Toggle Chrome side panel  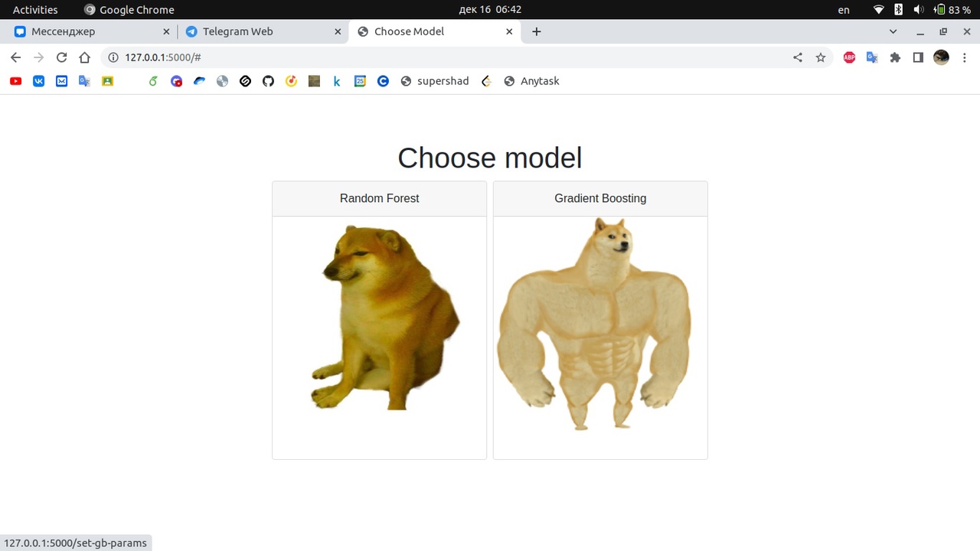918,57
